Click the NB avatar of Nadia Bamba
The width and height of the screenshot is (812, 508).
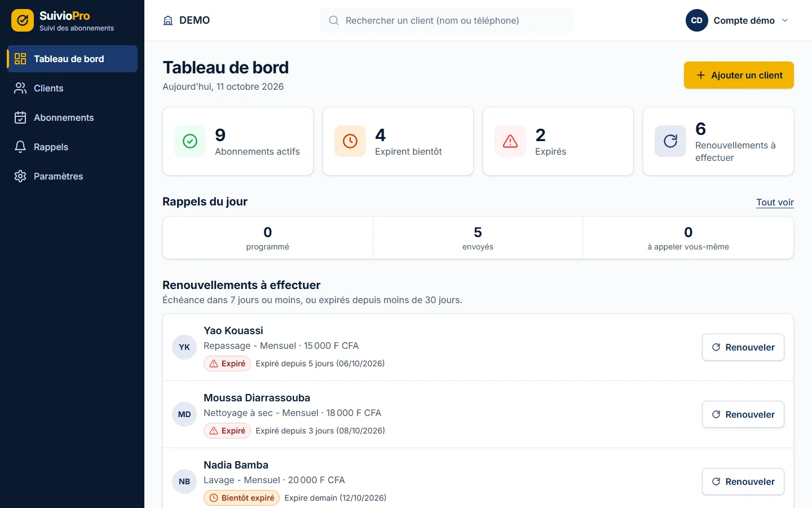point(184,481)
